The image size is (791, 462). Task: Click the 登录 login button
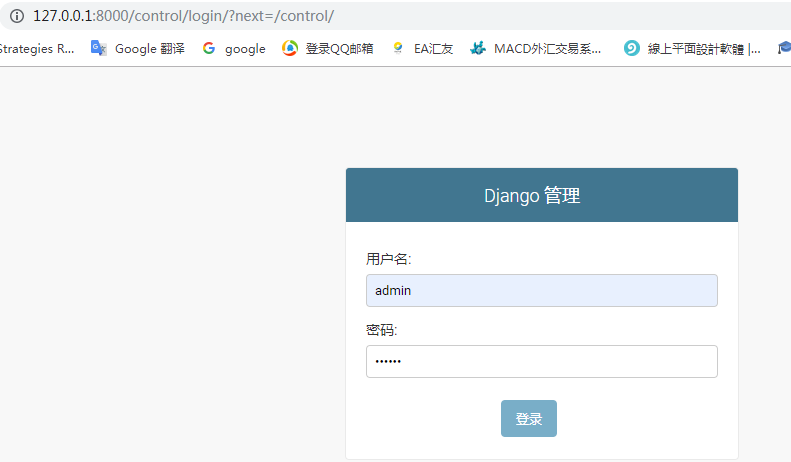[x=529, y=419]
